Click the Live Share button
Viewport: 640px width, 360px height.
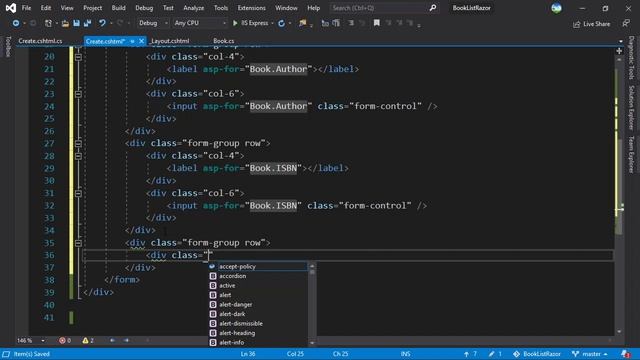point(591,24)
